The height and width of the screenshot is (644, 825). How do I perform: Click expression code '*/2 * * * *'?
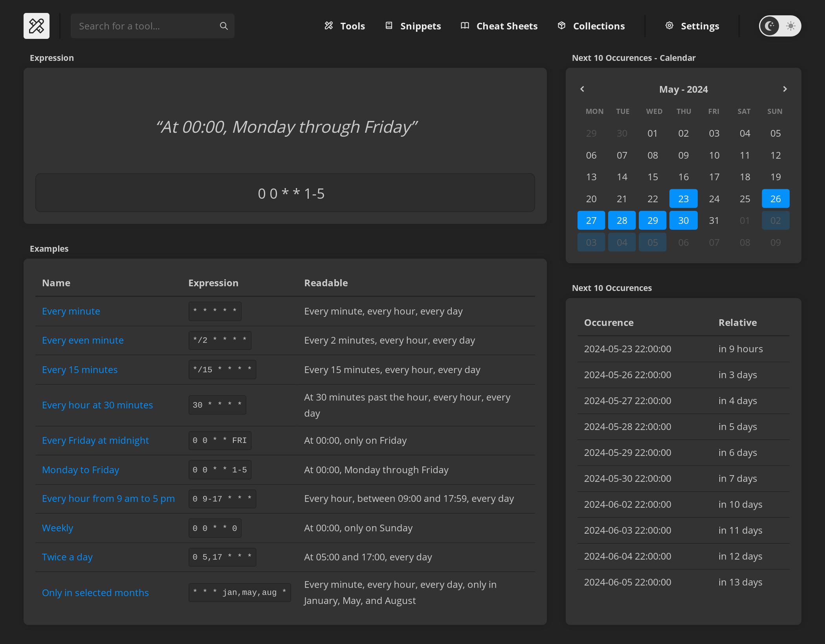220,340
